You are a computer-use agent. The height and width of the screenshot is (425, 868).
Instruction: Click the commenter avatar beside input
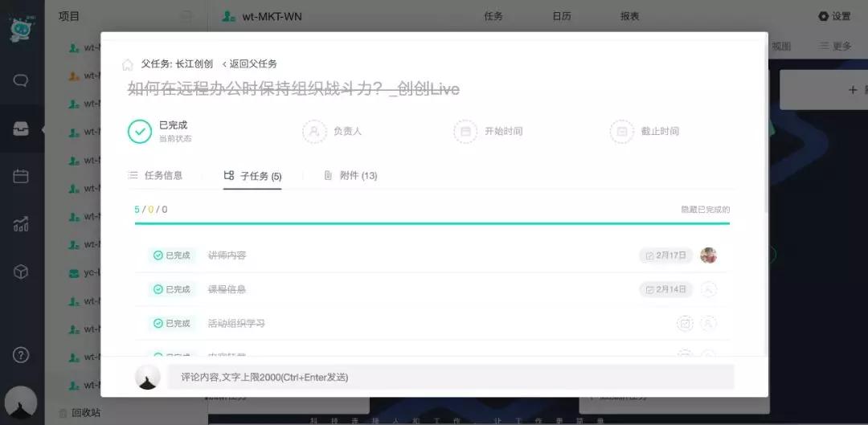click(x=148, y=377)
